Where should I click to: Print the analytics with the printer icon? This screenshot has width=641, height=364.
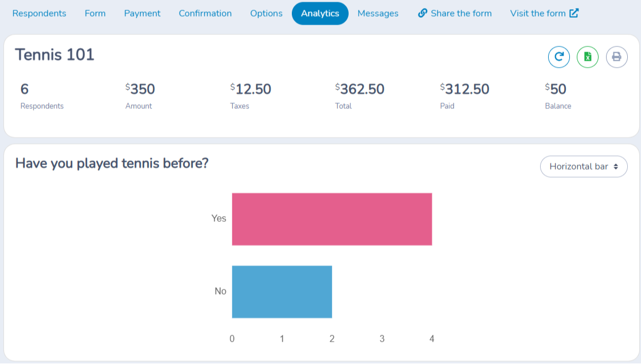[x=616, y=57]
